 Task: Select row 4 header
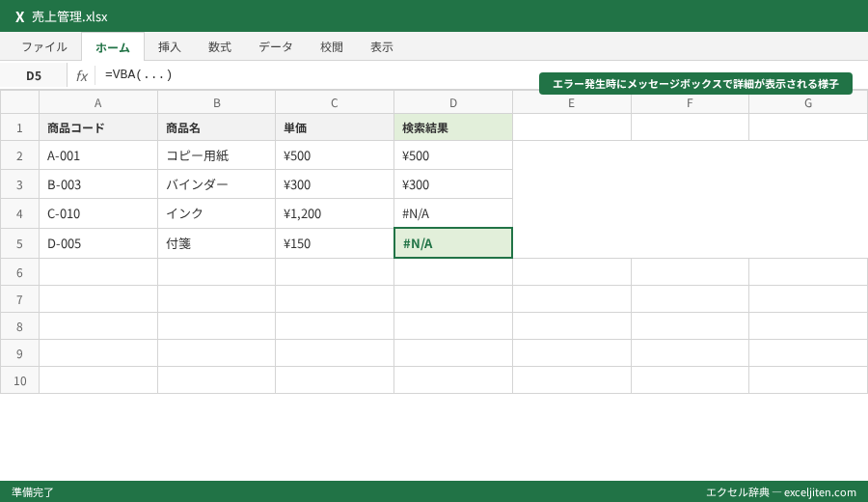(19, 213)
